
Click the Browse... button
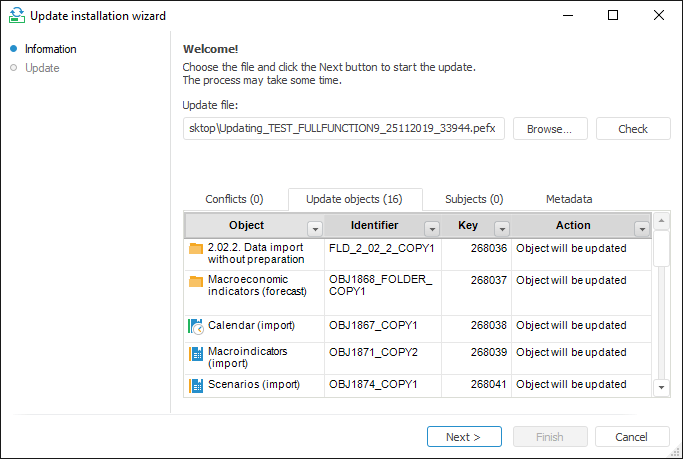click(x=550, y=129)
